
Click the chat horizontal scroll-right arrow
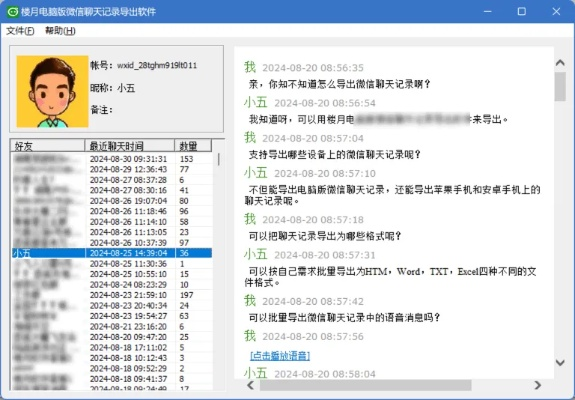point(538,385)
